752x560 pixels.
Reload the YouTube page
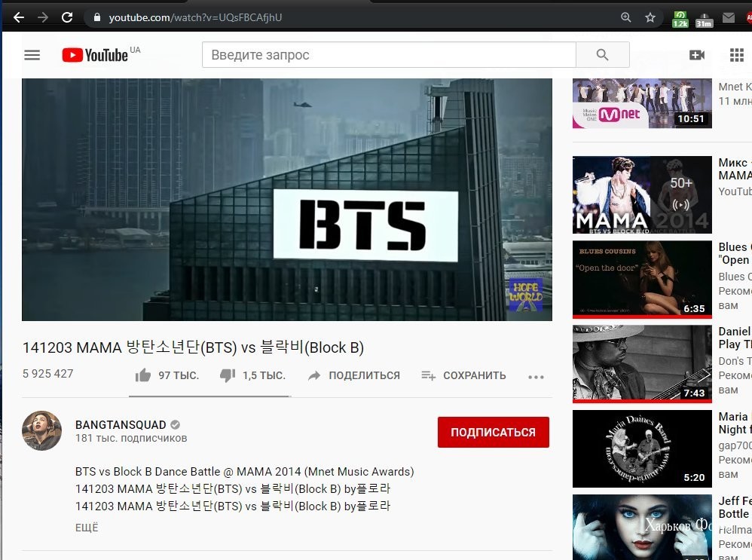click(x=67, y=18)
